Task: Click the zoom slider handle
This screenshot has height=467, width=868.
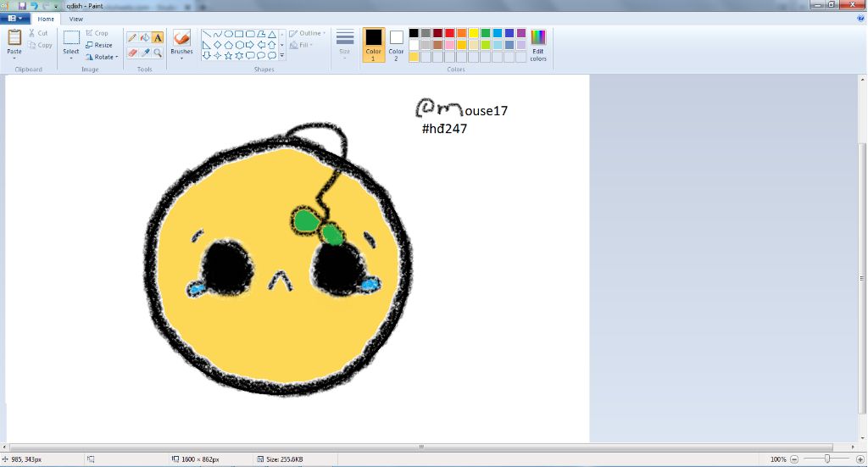Action: coord(827,459)
